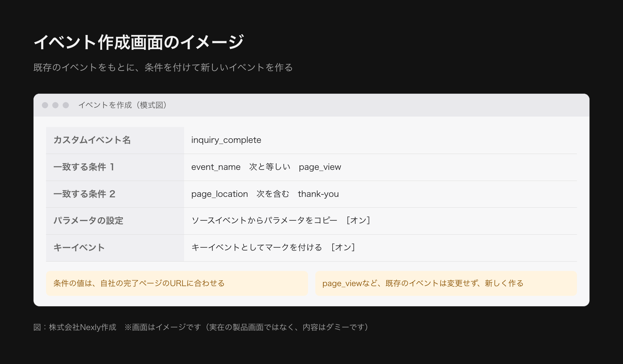
Task: Click the event_name 次と等しい page_view condition
Action: click(x=266, y=167)
